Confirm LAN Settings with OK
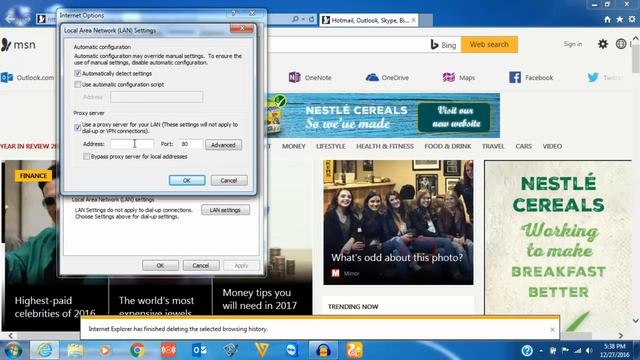The image size is (640, 360). 187,180
